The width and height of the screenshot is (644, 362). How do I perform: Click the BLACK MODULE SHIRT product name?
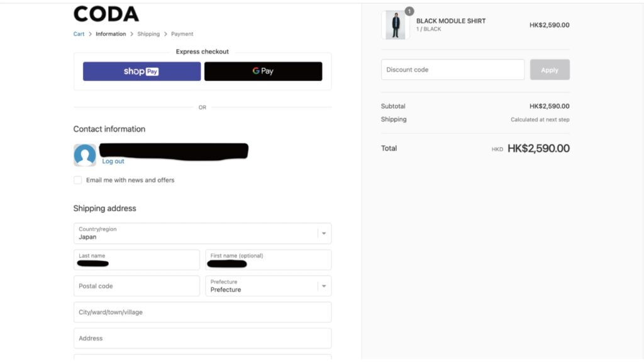450,21
